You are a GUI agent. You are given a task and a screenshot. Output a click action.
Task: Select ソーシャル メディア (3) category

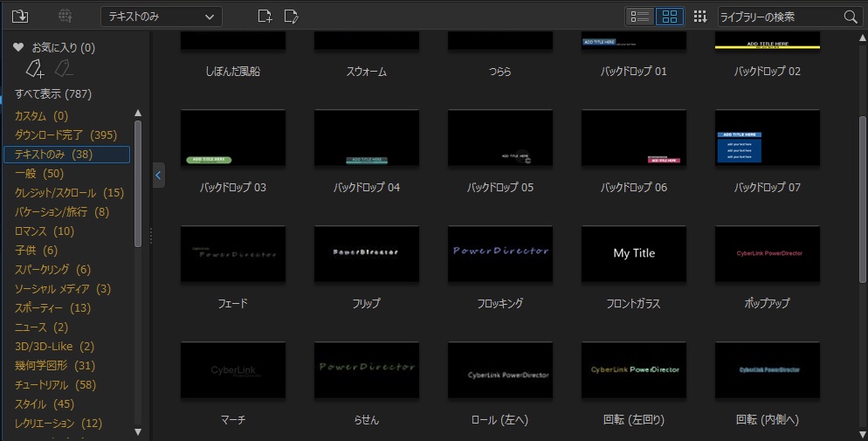click(63, 289)
